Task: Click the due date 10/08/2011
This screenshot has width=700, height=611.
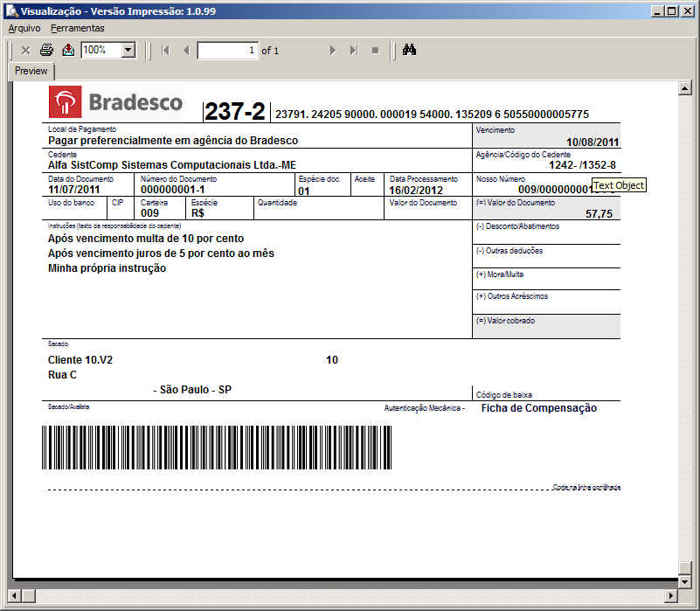Action: (593, 142)
